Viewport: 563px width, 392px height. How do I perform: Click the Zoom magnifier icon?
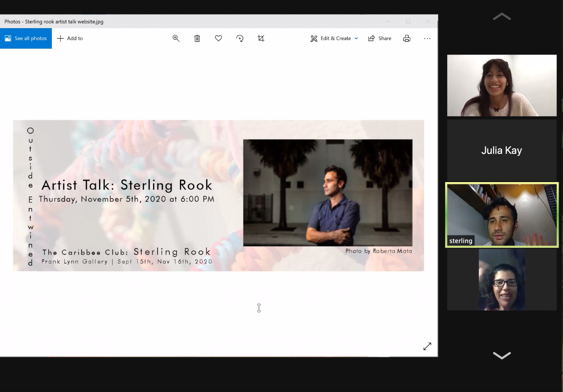[176, 38]
